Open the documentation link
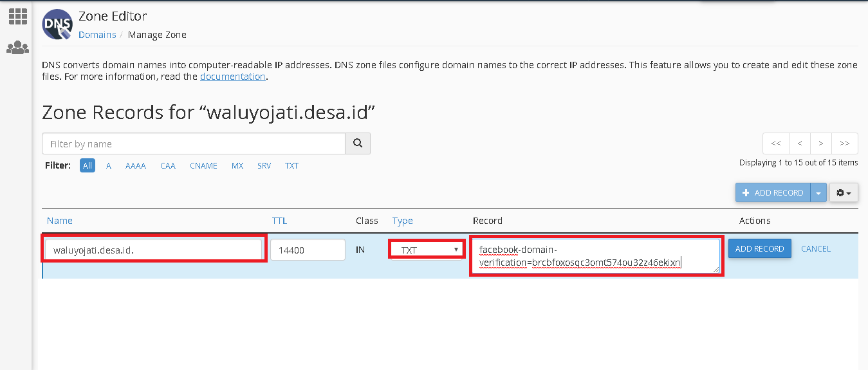Screen dimensions: 868x370 point(232,77)
